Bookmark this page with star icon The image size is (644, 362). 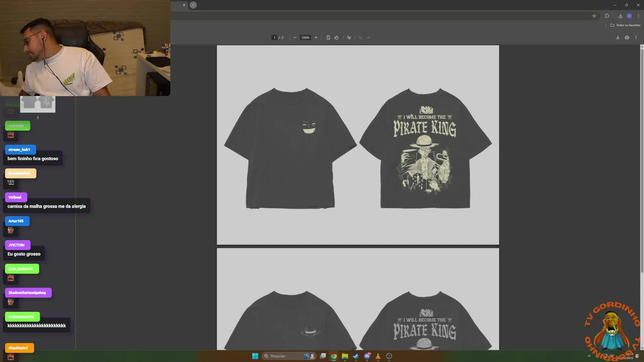click(x=594, y=16)
